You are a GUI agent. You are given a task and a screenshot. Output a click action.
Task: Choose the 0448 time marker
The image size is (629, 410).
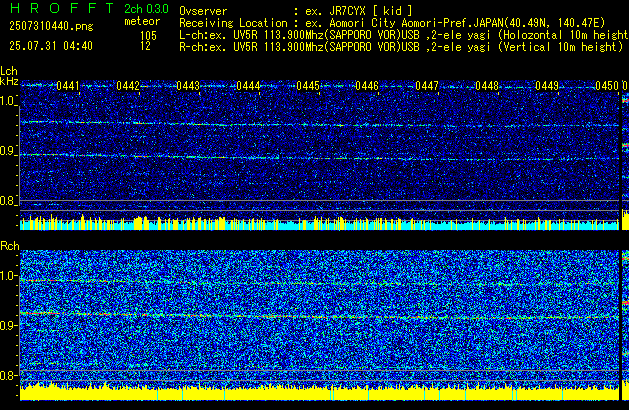tap(487, 86)
